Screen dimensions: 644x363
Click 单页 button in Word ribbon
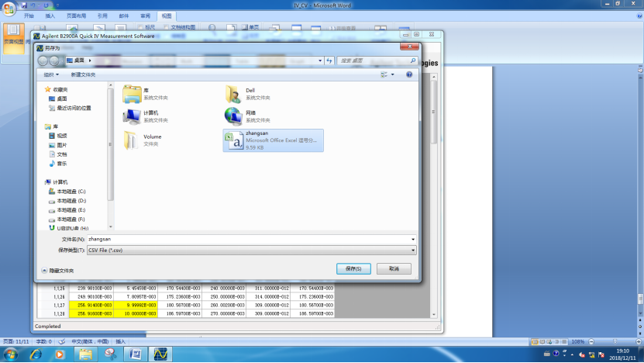point(250,27)
